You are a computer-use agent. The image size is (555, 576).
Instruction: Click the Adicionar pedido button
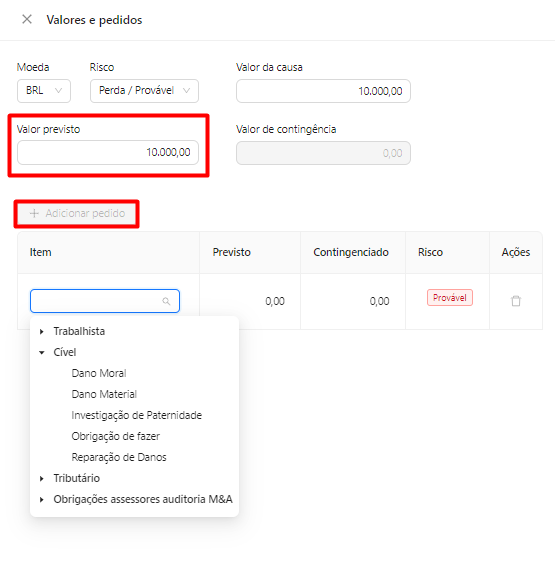(x=77, y=213)
